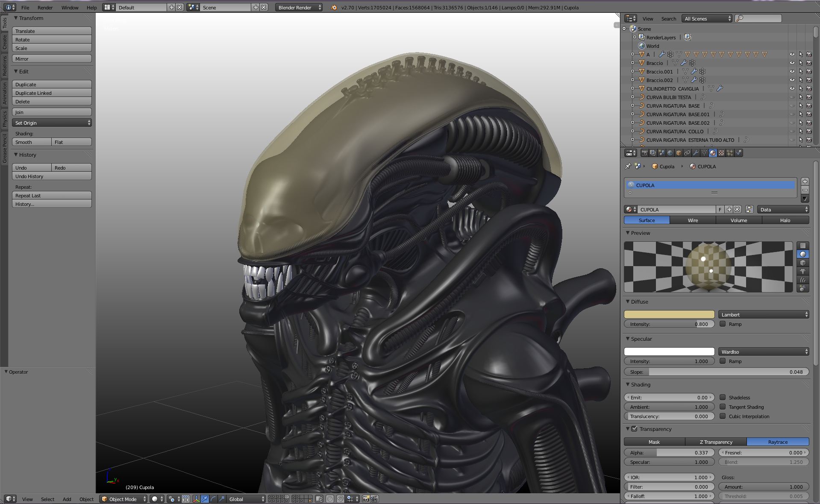Select the Scale manipulator icon
This screenshot has height=504, width=820.
pos(222,499)
